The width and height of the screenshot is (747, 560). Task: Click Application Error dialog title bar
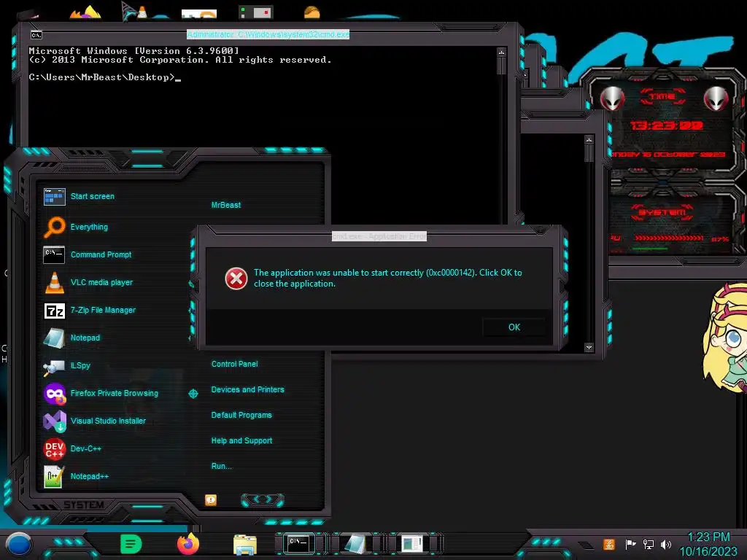(x=379, y=236)
